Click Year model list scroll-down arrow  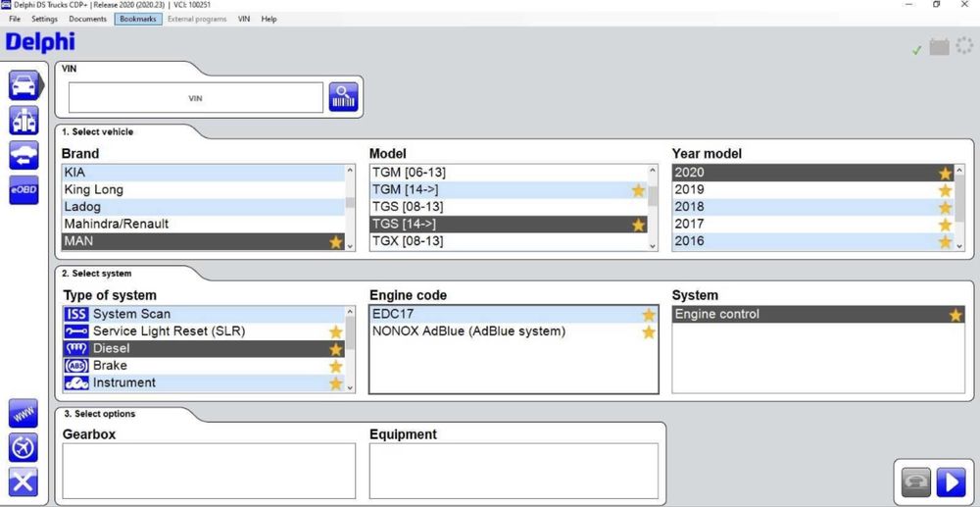click(x=959, y=246)
